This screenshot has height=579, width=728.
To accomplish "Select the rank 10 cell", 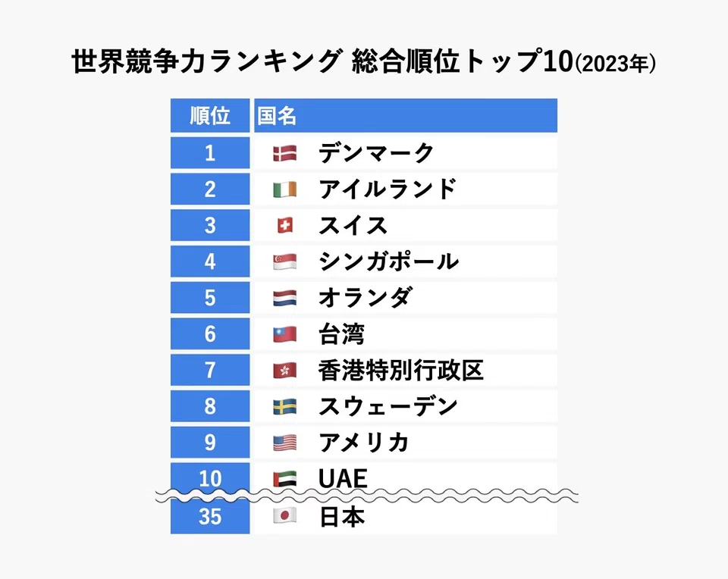I will 210,478.
